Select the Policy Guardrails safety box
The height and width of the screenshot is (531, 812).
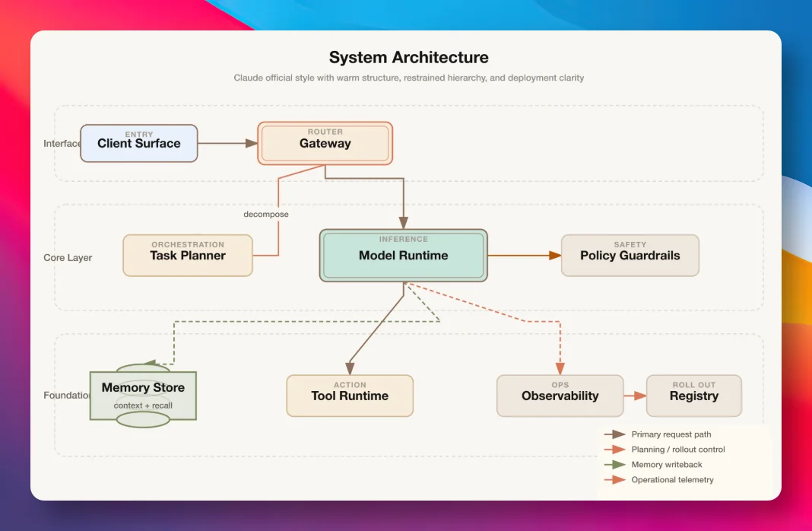[x=630, y=256]
